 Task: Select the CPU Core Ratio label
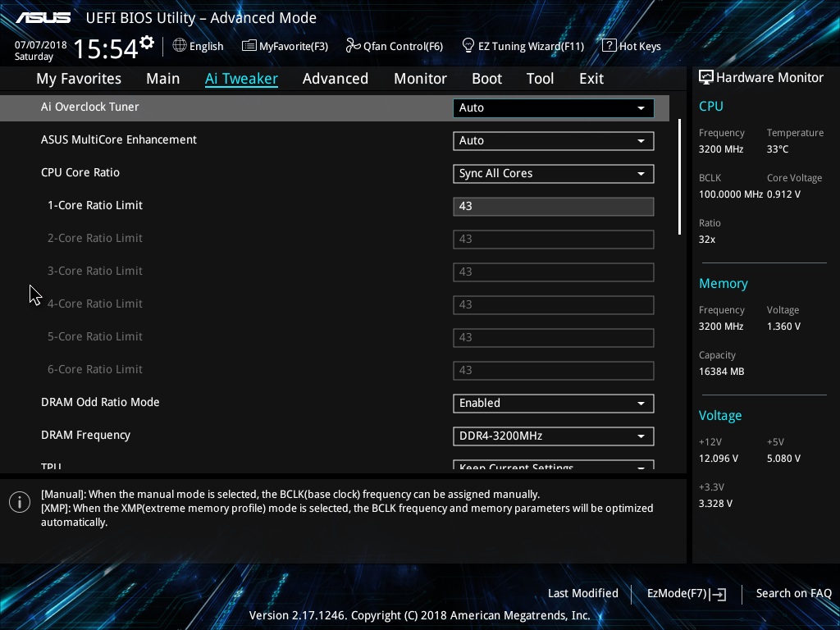(80, 172)
